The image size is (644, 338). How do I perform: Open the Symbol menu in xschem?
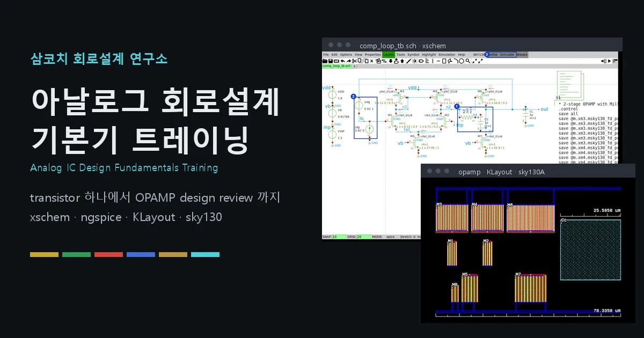(413, 54)
